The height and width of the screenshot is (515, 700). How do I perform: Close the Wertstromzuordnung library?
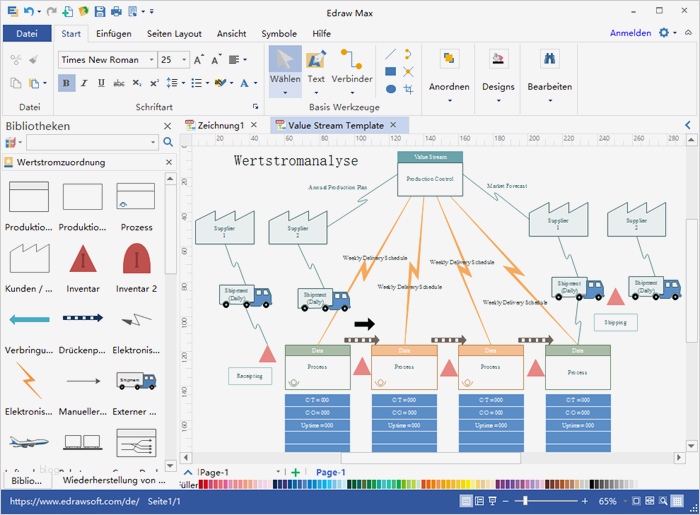pyautogui.click(x=169, y=162)
